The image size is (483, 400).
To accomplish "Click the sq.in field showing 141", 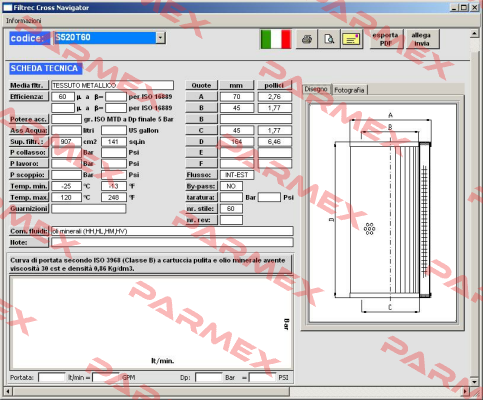I will 114,142.
